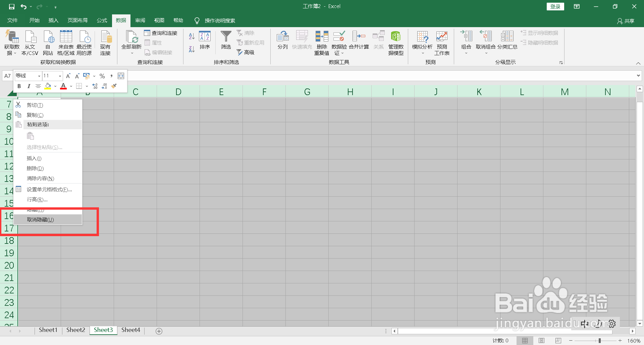The width and height of the screenshot is (644, 345).
Task: Click the Undo arrow icon
Action: tap(23, 6)
